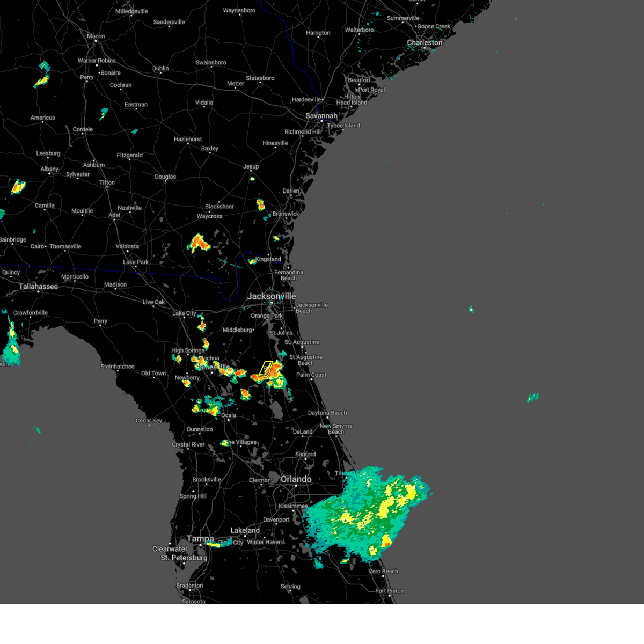
Task: Click the city marker dot for Tampa
Action: pos(200,545)
